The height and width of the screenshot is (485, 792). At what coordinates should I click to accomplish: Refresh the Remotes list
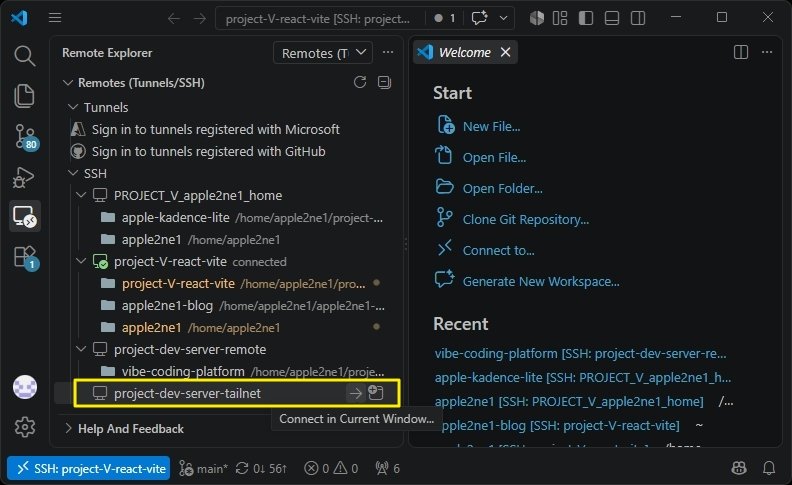coord(360,82)
